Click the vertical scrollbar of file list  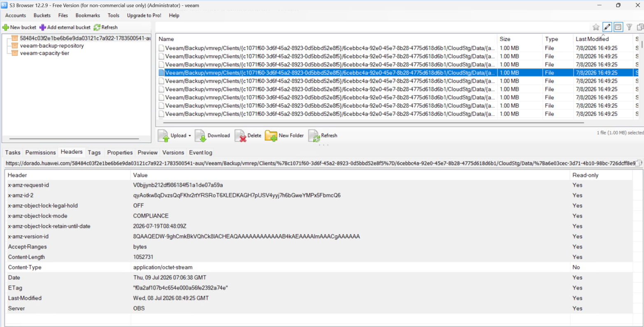coord(642,44)
